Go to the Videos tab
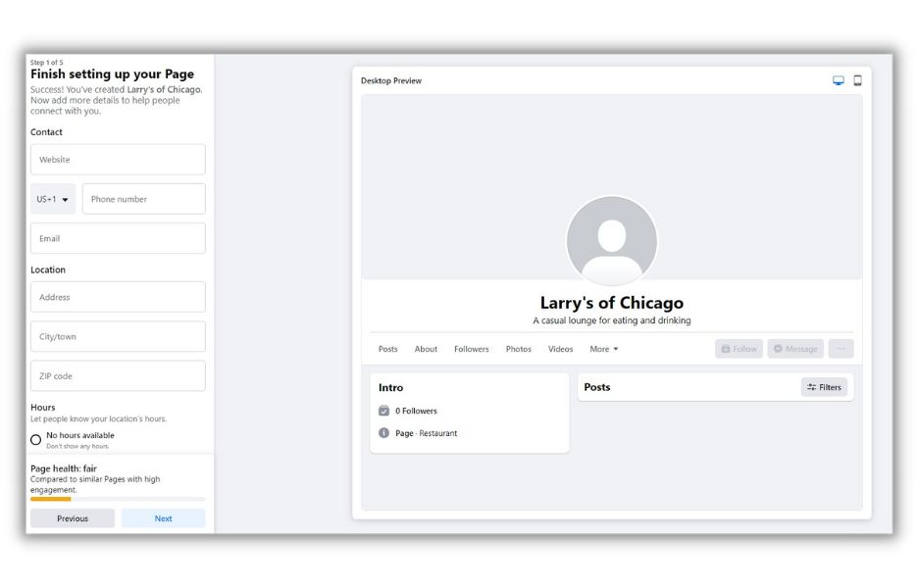 pos(560,349)
